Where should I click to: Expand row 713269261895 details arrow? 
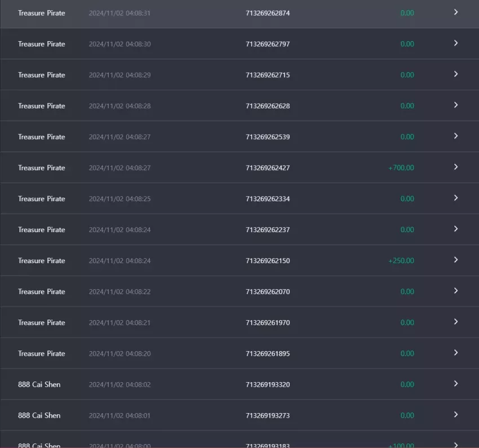455,353
